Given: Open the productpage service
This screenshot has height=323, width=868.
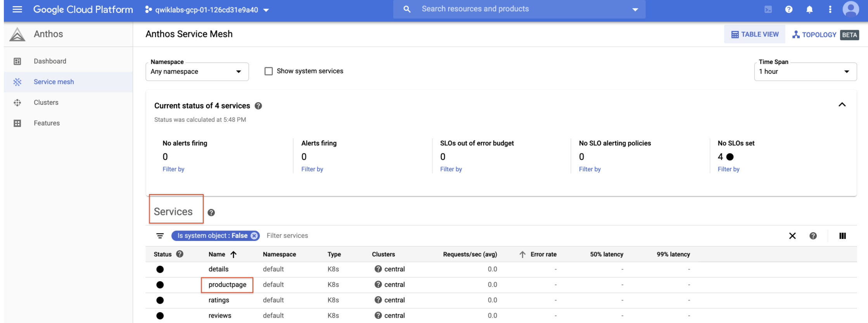Looking at the screenshot, I should [x=227, y=285].
